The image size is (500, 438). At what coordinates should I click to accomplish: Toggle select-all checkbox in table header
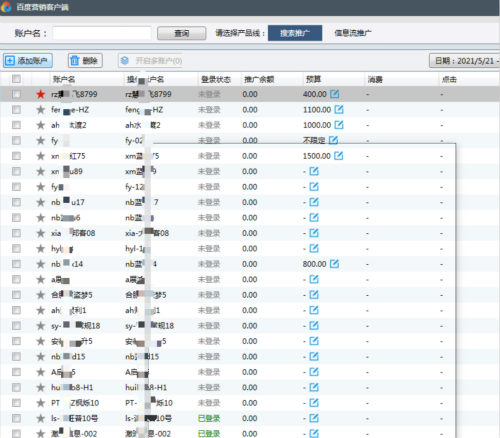click(16, 79)
